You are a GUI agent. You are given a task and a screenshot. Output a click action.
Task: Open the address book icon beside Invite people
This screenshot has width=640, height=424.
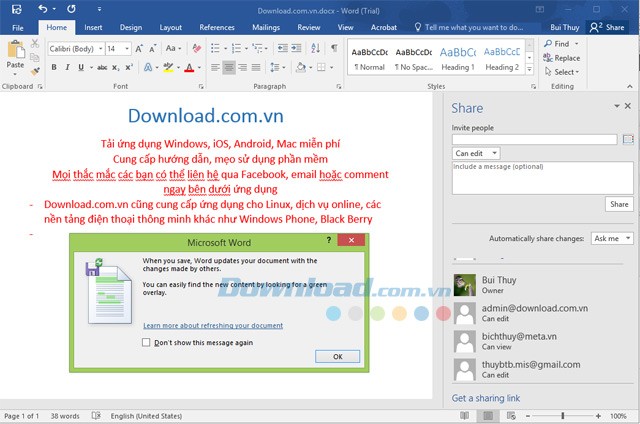tap(628, 140)
